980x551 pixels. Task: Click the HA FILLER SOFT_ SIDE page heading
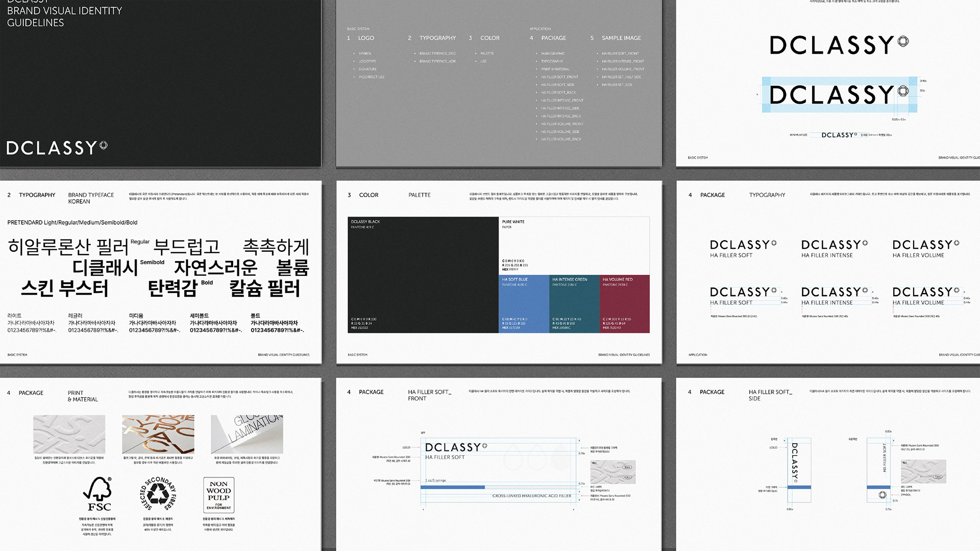(x=770, y=395)
